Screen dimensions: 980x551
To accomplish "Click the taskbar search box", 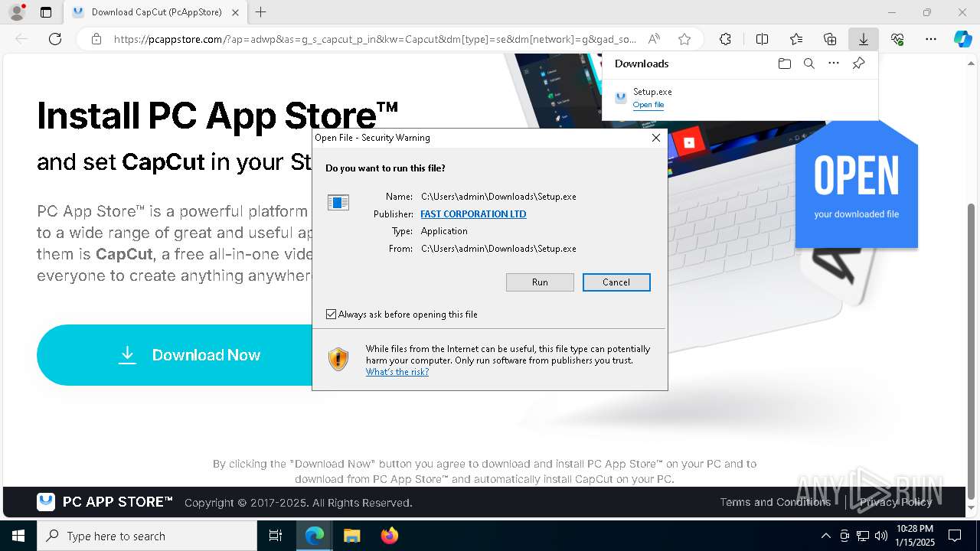I will point(147,536).
